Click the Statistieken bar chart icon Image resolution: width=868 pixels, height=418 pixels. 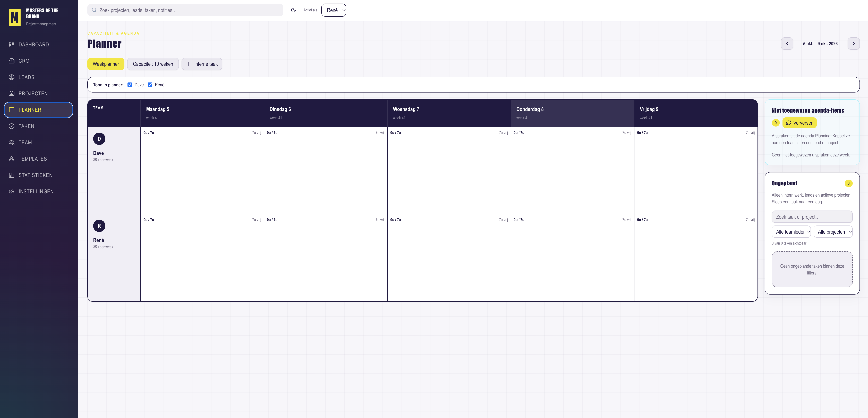pos(11,175)
